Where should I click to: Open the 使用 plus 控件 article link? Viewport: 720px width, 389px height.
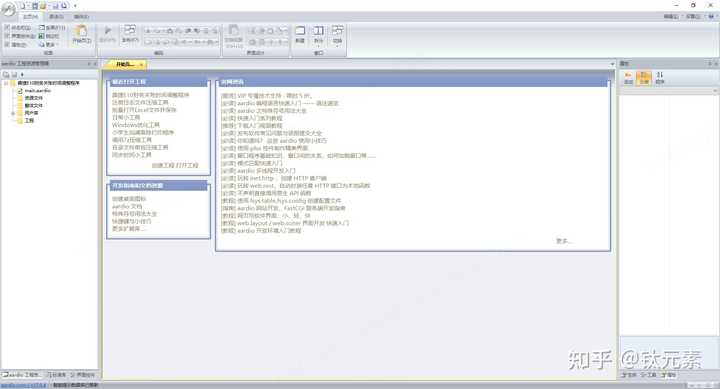tap(264, 148)
